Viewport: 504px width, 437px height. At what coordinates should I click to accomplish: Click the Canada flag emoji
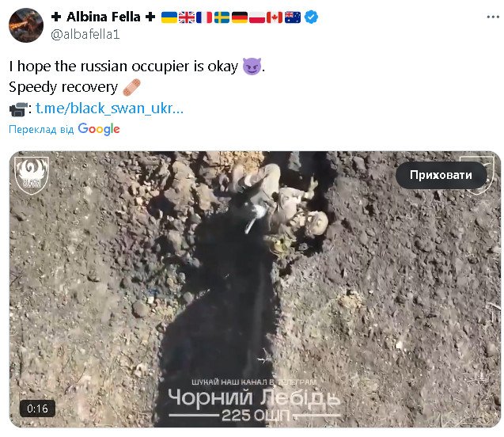[x=275, y=17]
